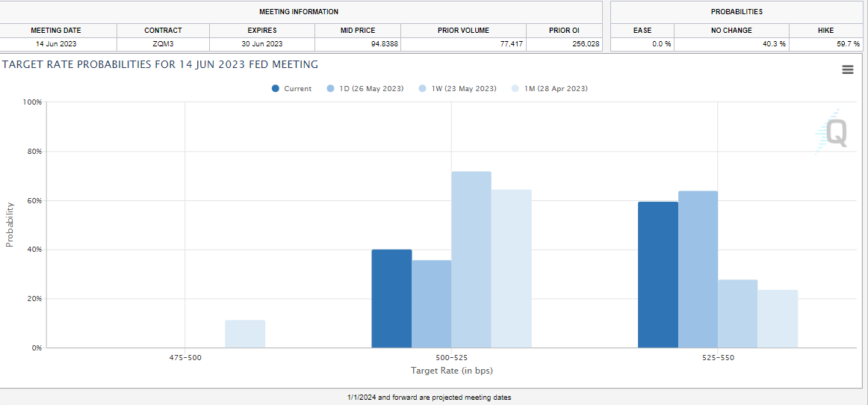Click the 500-525 target rate axis label

(451, 358)
